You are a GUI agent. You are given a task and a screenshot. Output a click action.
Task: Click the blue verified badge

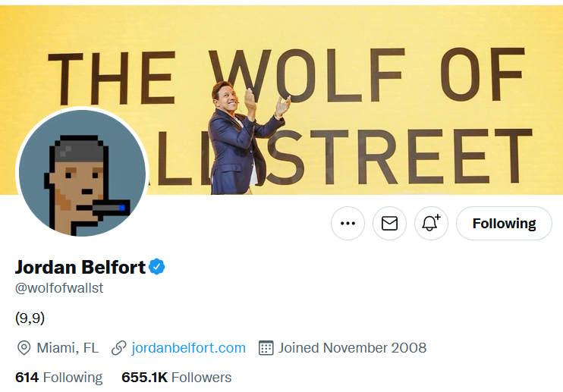157,267
